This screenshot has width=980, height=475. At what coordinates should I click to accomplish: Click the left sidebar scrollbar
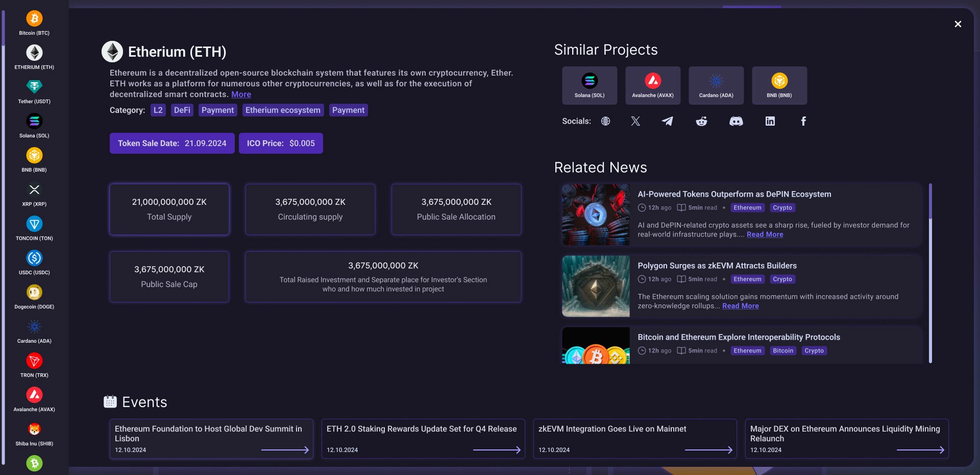(x=4, y=237)
